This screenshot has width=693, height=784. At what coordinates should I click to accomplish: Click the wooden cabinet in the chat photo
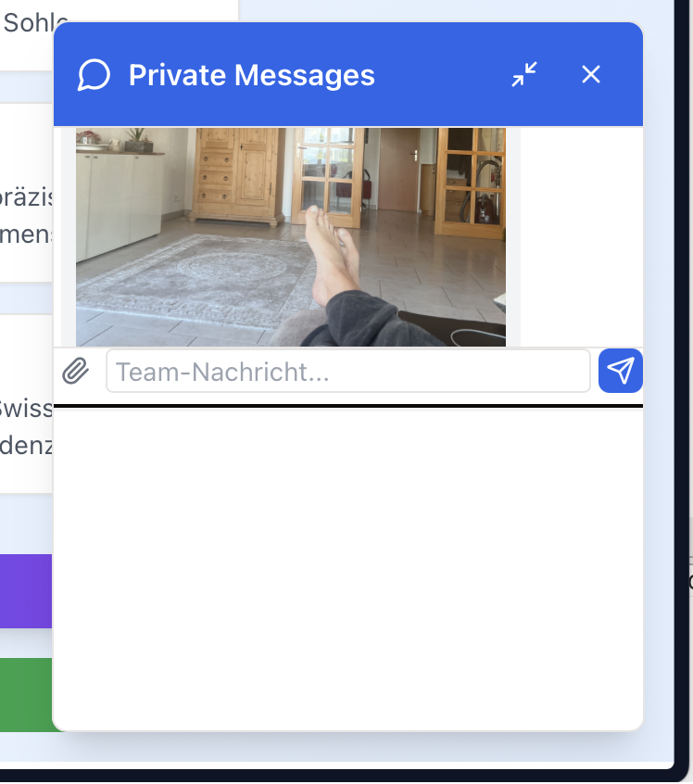coord(239,176)
